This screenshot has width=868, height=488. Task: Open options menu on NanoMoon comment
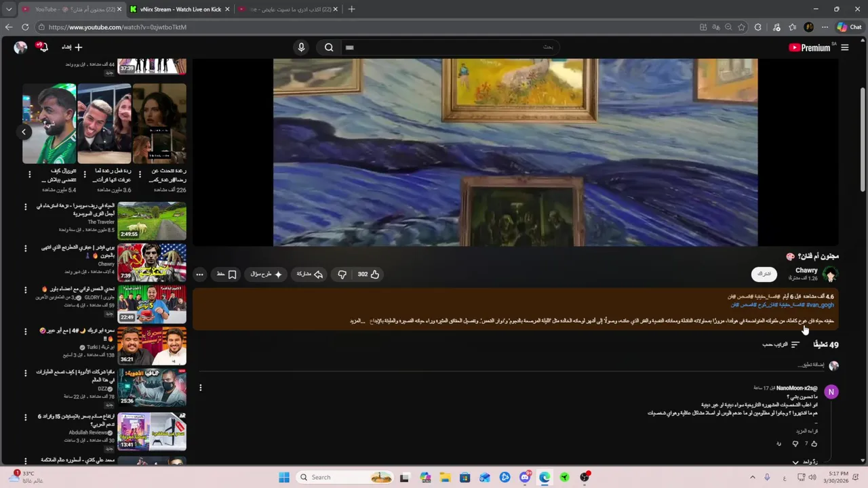click(x=200, y=388)
